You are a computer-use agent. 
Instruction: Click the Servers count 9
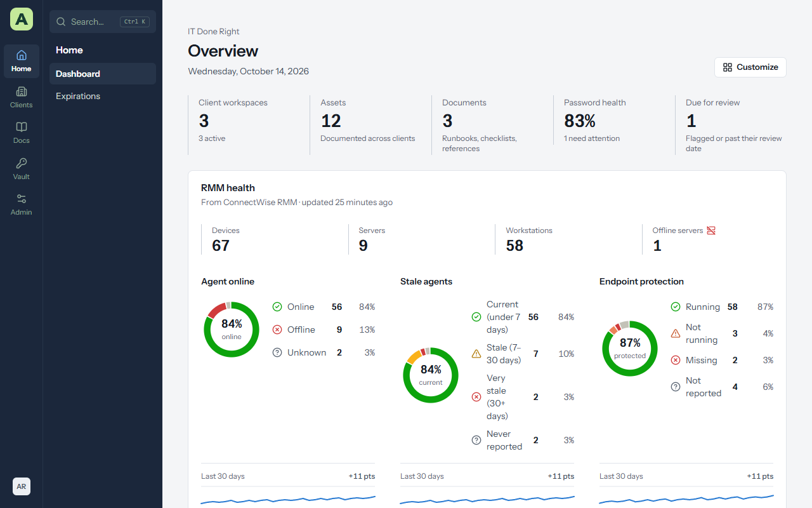click(x=363, y=246)
